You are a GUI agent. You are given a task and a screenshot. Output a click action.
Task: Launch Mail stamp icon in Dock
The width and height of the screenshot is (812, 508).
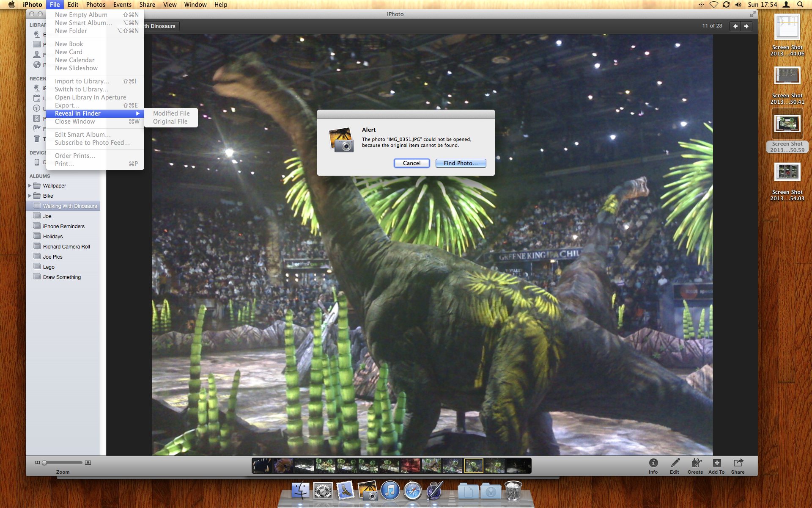[346, 491]
